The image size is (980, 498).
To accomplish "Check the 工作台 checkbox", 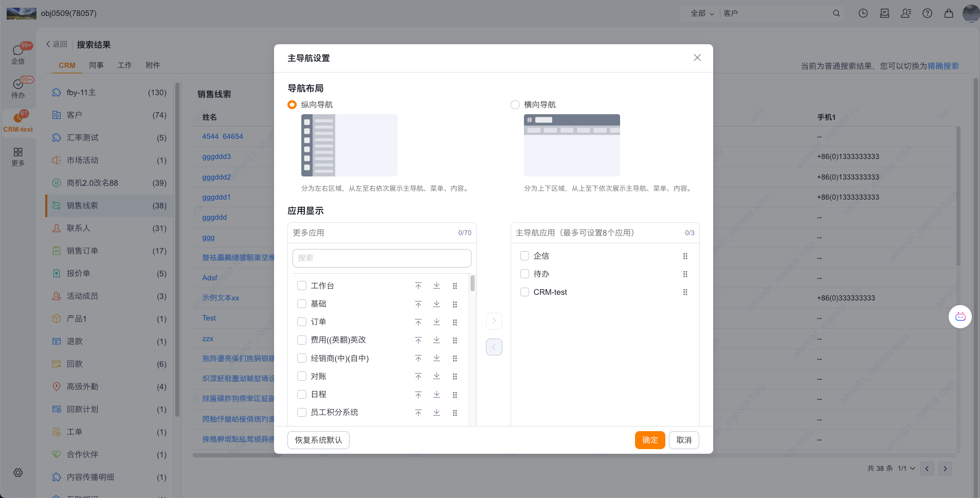I will coord(302,286).
